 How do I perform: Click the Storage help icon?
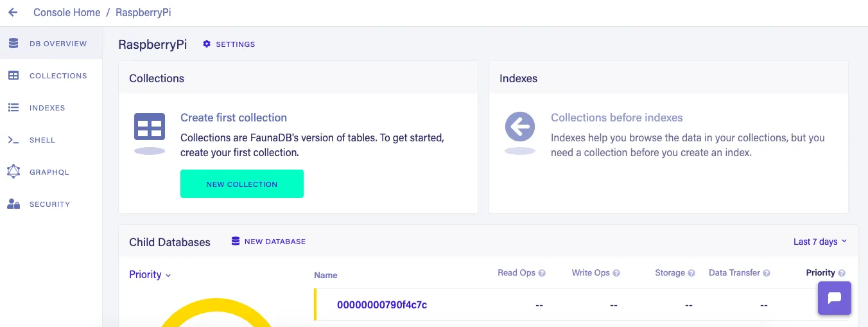(691, 273)
